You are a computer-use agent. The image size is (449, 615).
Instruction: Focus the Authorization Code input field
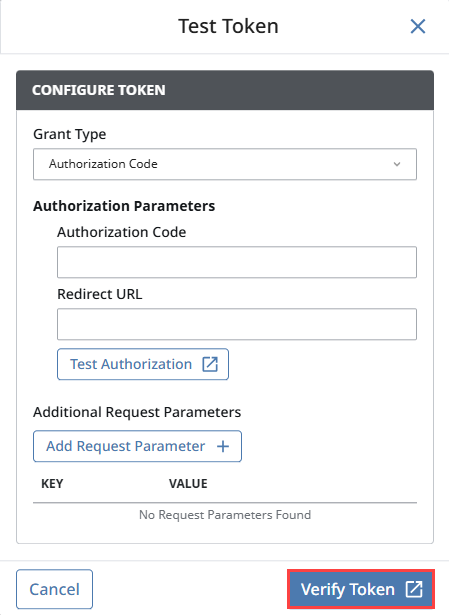[x=237, y=262]
